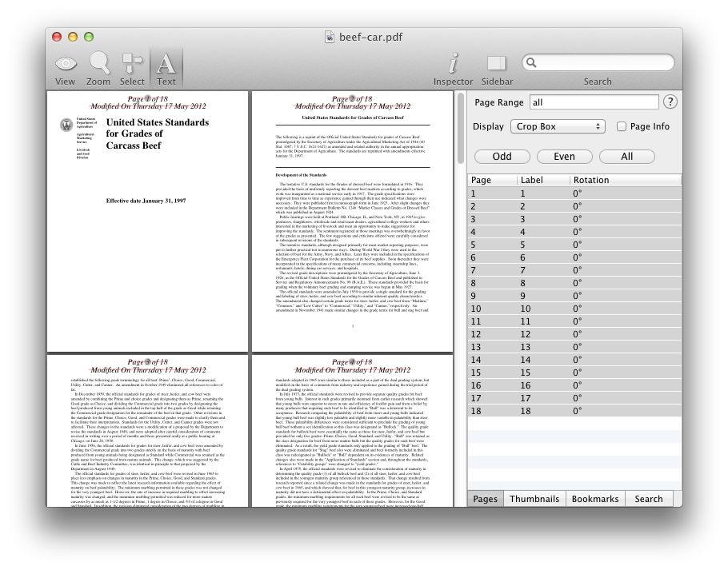Click the Odd pages button
The width and height of the screenshot is (728, 570).
502,157
